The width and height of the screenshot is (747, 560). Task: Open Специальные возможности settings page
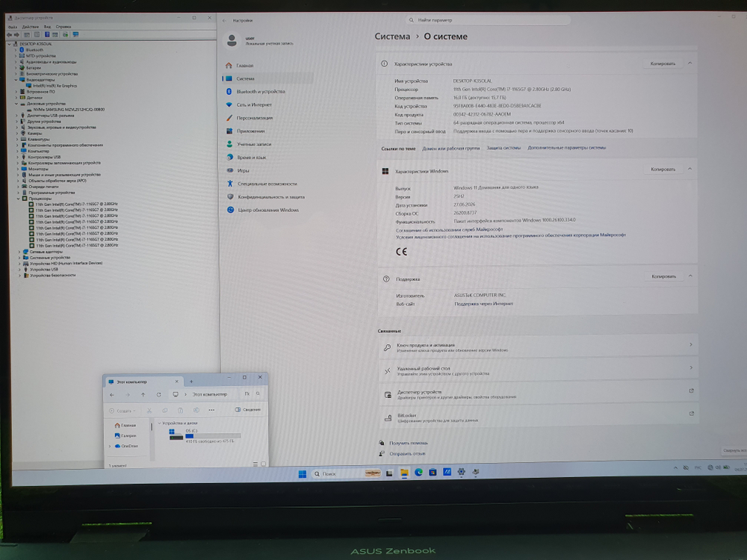coord(267,184)
